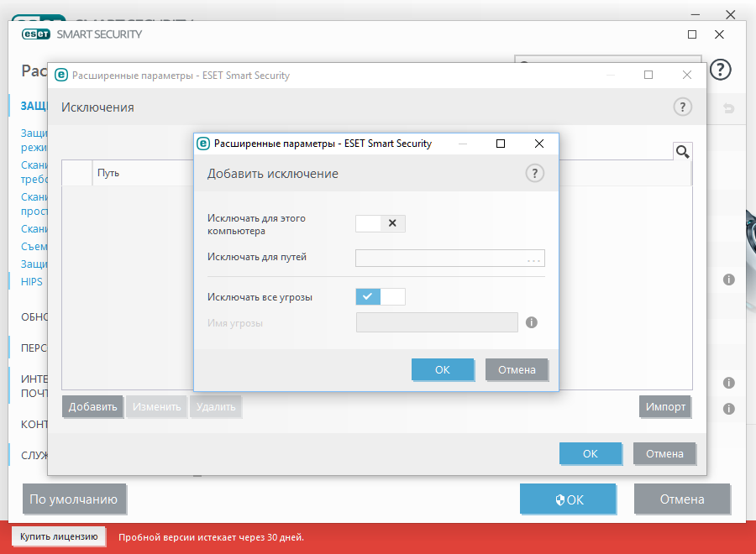Close the 'Исключения' window
This screenshot has width=756, height=554.
[687, 75]
